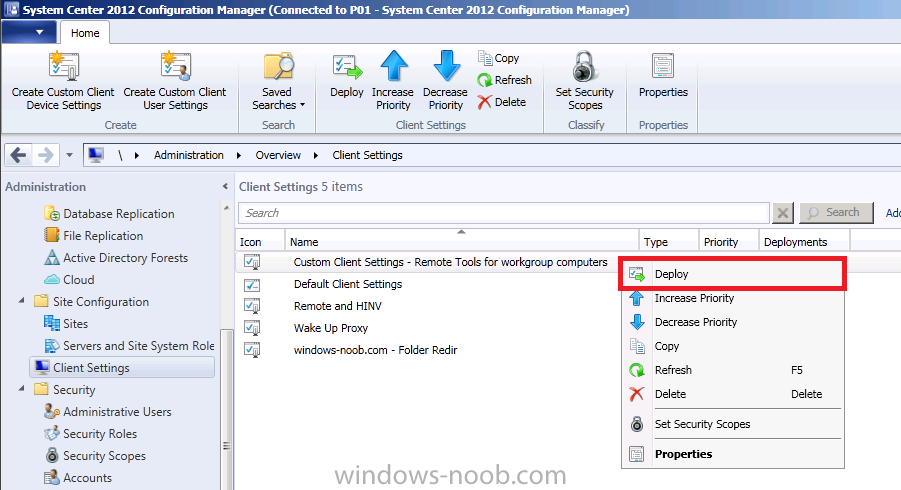Choose Increase Priority from context menu
This screenshot has height=490, width=901.
pos(732,298)
